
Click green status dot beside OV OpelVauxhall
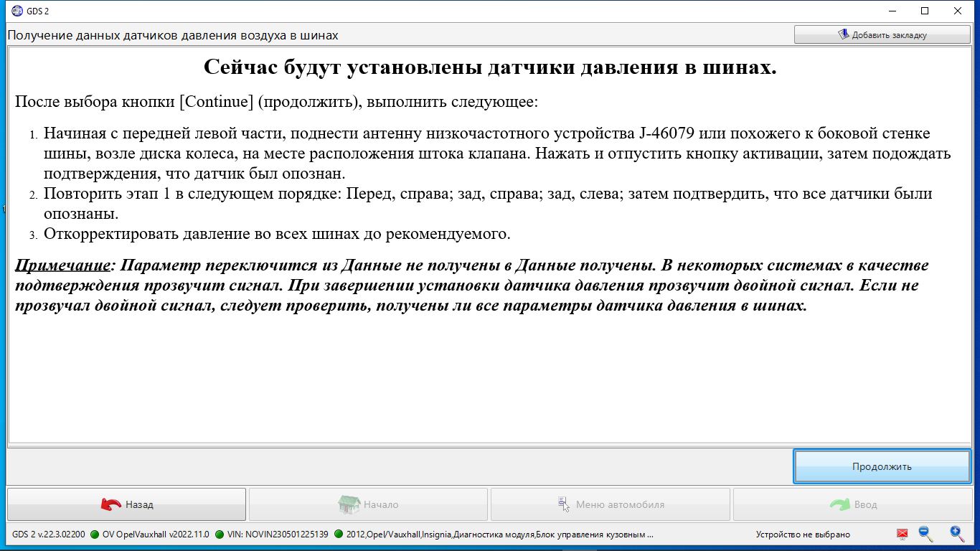[x=95, y=534]
